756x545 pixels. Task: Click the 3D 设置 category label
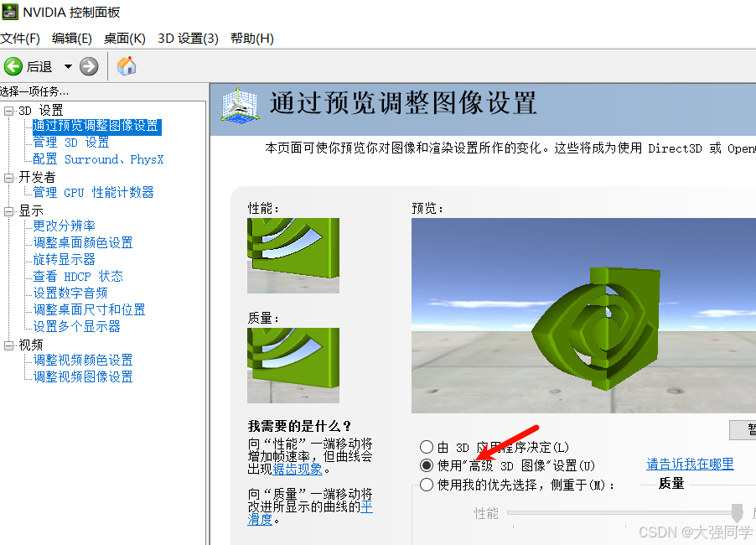[41, 111]
